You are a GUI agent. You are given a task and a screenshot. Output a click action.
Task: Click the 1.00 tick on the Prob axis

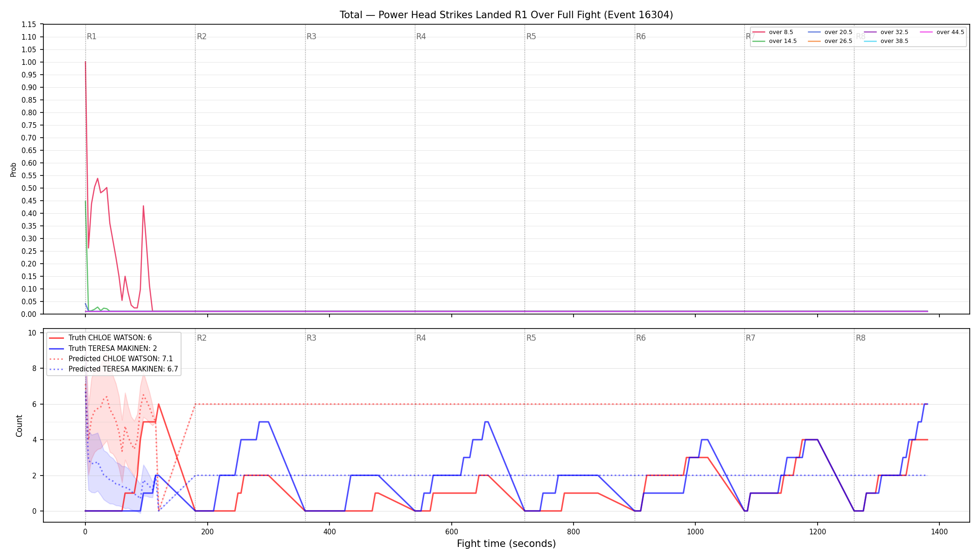click(x=29, y=62)
